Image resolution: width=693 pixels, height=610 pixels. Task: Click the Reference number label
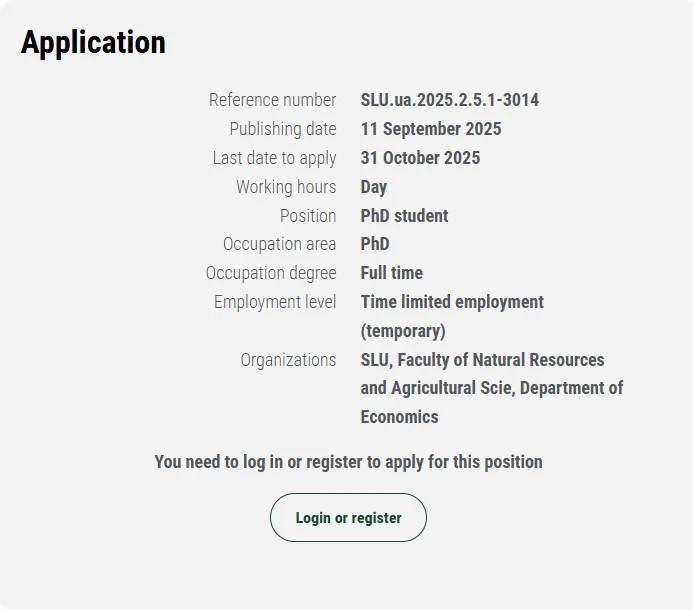(272, 100)
